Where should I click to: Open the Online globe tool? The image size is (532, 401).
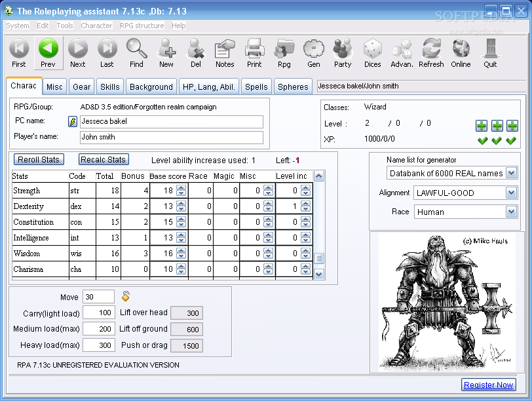(x=461, y=53)
